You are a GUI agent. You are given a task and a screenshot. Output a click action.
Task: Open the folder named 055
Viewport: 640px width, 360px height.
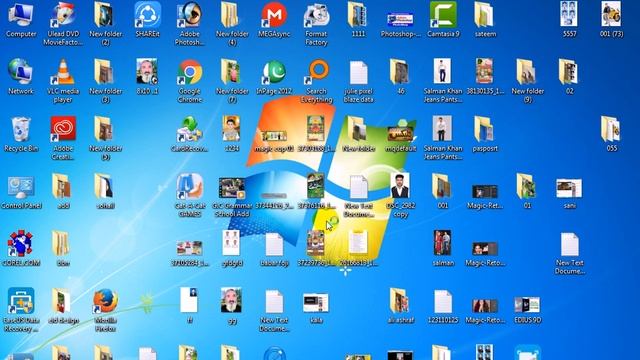coord(611,135)
